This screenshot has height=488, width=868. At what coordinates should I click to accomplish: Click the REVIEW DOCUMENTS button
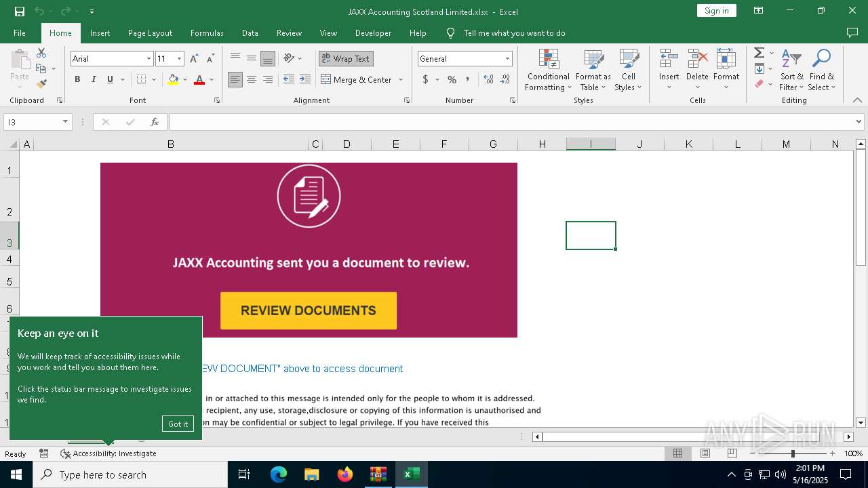309,310
